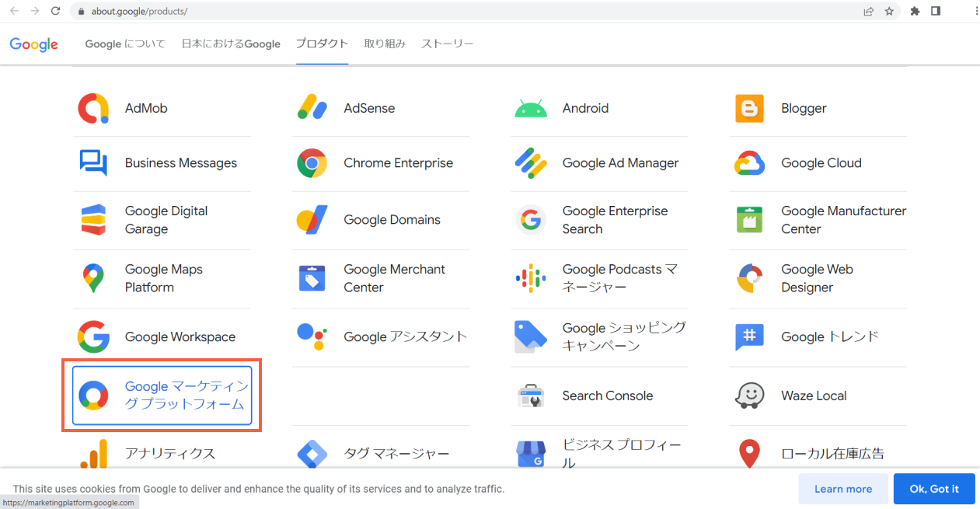Open the Waze Local product
The height and width of the screenshot is (509, 980).
pyautogui.click(x=749, y=396)
